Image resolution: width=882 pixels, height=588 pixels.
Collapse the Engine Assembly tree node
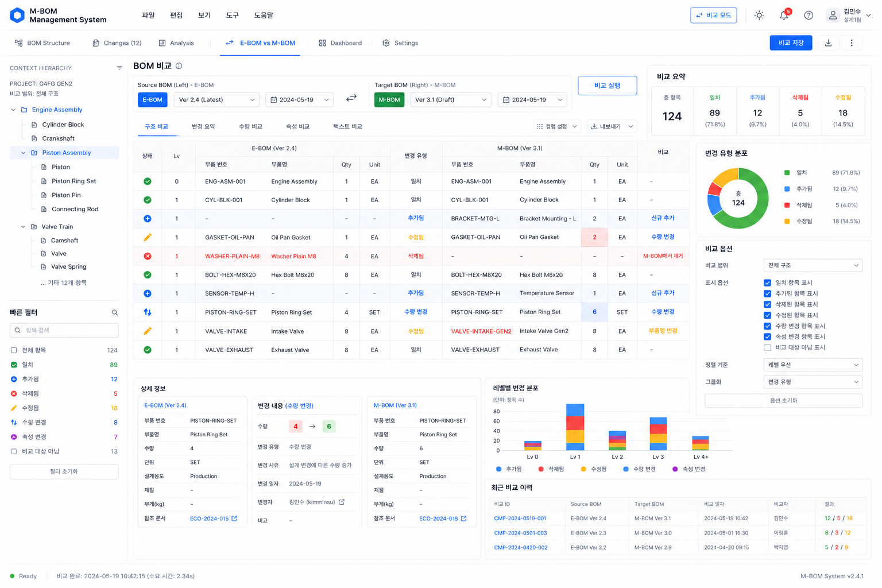click(x=13, y=110)
